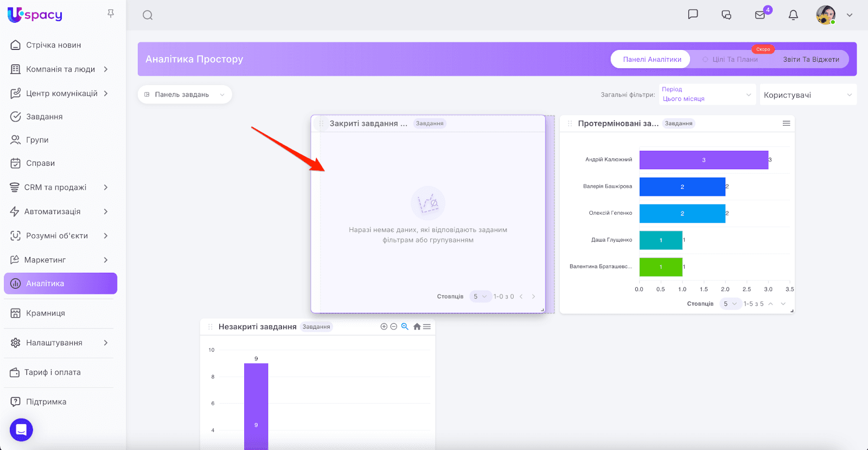Open Справи calendar icon in sidebar

16,163
